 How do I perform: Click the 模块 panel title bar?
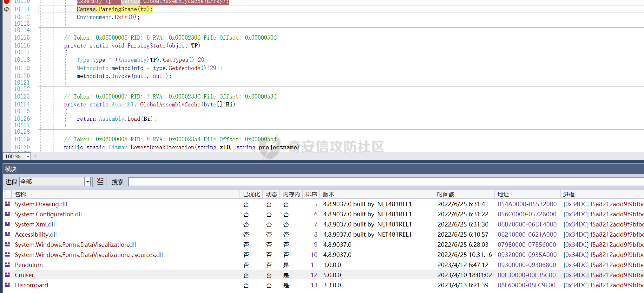click(323, 169)
